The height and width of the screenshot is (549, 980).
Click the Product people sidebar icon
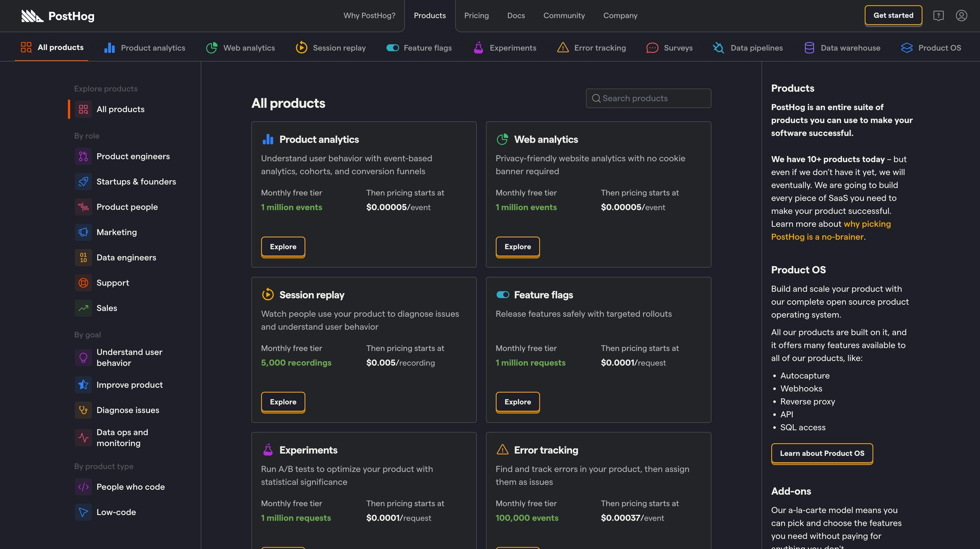tap(83, 207)
